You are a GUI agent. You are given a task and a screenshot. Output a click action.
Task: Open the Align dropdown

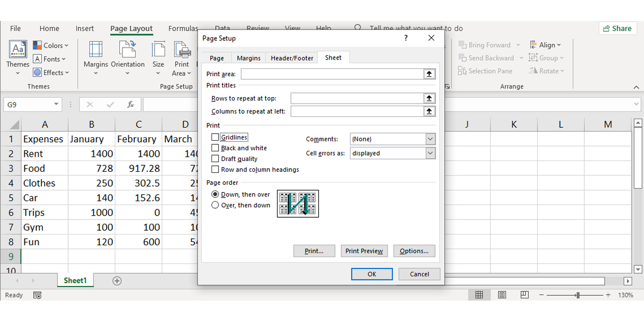pyautogui.click(x=545, y=45)
